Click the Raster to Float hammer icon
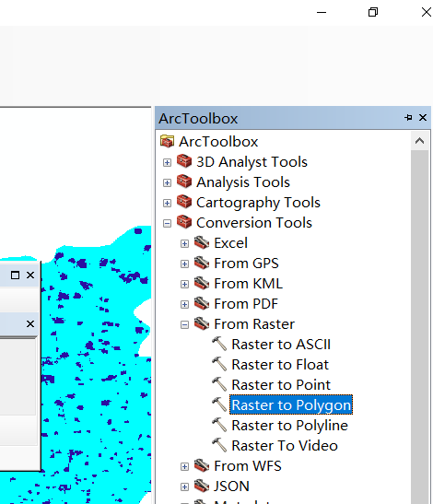433x504 pixels. [219, 364]
